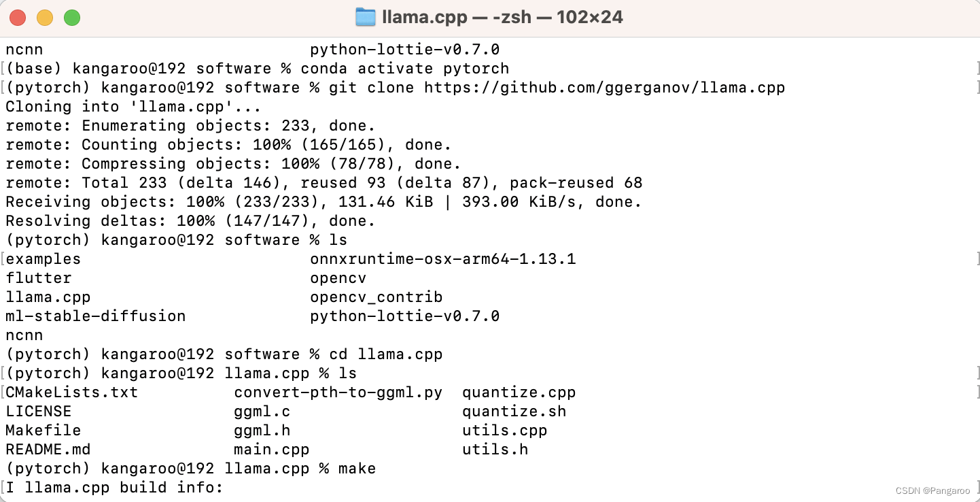The width and height of the screenshot is (980, 502).
Task: Click the 'utils.cpp' file name
Action: pyautogui.click(x=505, y=431)
